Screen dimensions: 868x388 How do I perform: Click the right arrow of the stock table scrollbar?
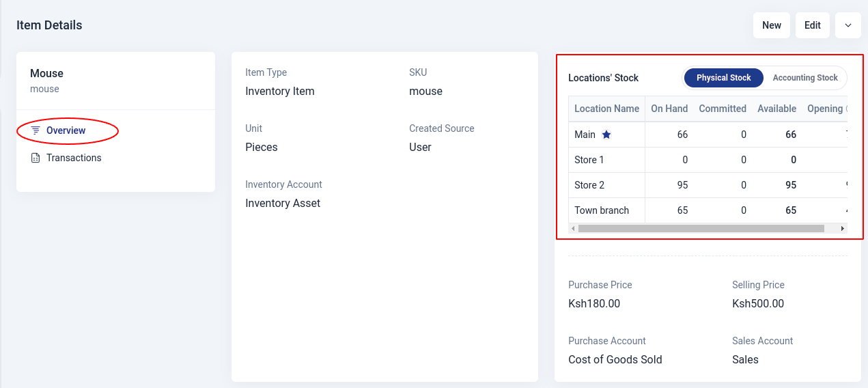click(843, 229)
